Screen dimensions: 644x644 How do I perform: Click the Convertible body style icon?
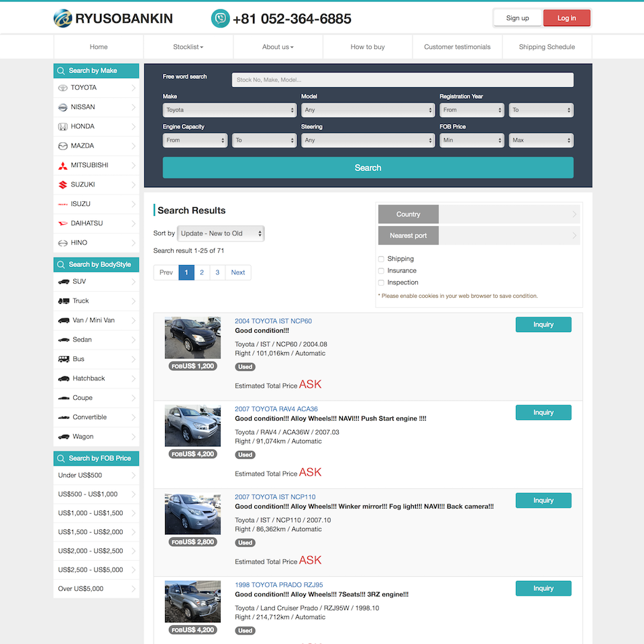pyautogui.click(x=64, y=417)
